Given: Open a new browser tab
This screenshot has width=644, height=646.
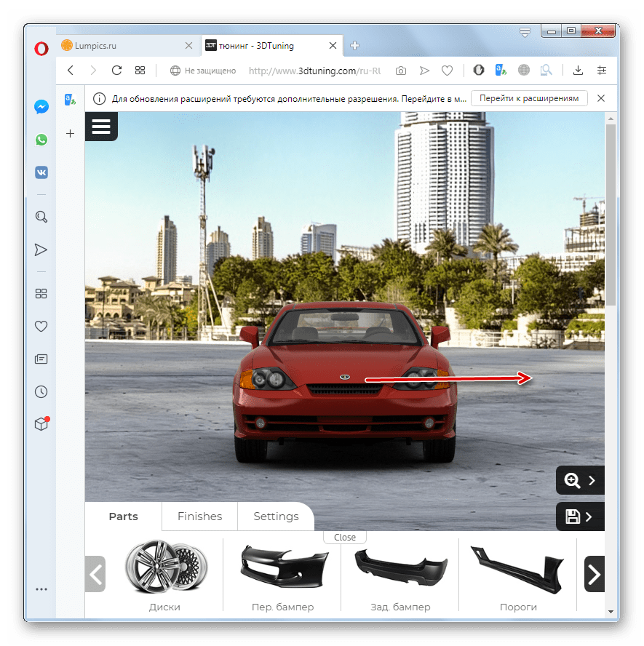Looking at the screenshot, I should (x=355, y=45).
